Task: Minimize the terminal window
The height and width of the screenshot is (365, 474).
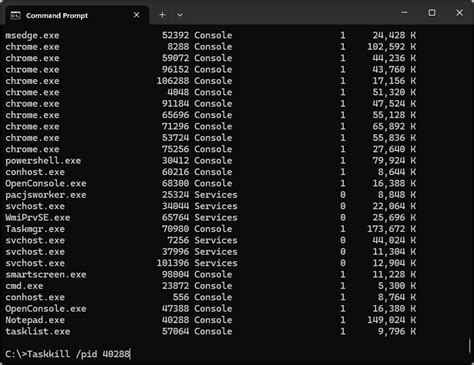Action: [x=404, y=13]
